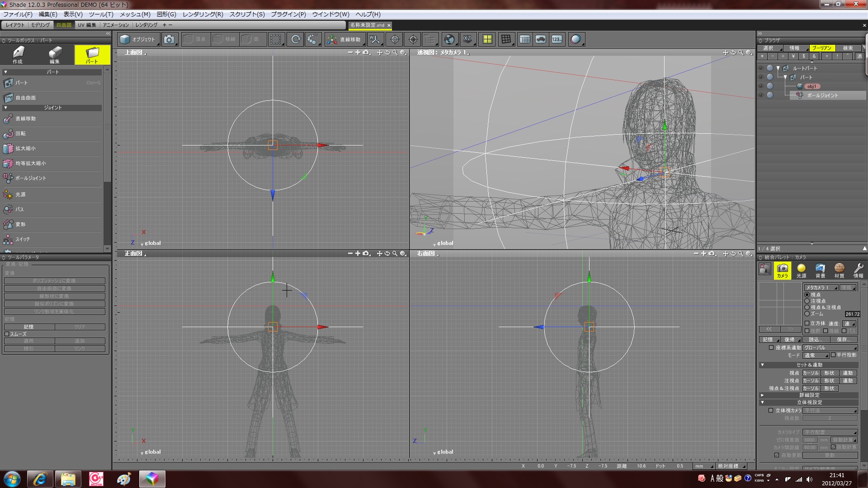Open the 編集 toolbox mode
The height and width of the screenshot is (488, 868).
coord(54,55)
